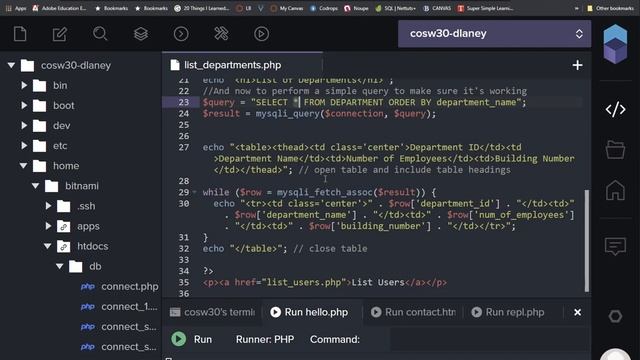
Task: Click the circled play run icon
Action: (x=261, y=34)
